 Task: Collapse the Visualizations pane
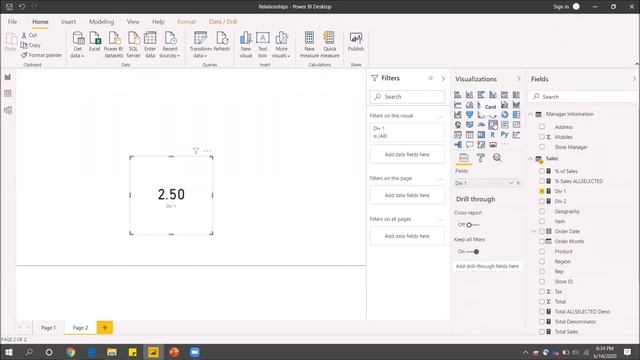pos(518,79)
